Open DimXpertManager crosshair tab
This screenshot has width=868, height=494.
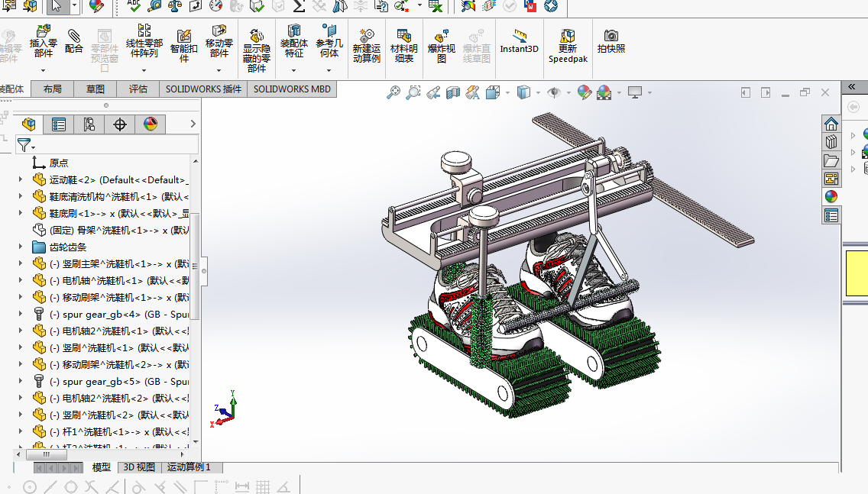pyautogui.click(x=119, y=124)
